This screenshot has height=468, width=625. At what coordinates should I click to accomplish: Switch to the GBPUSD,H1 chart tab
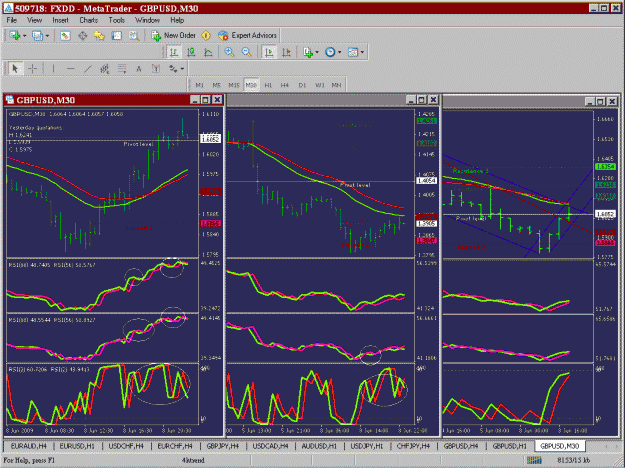(509, 446)
